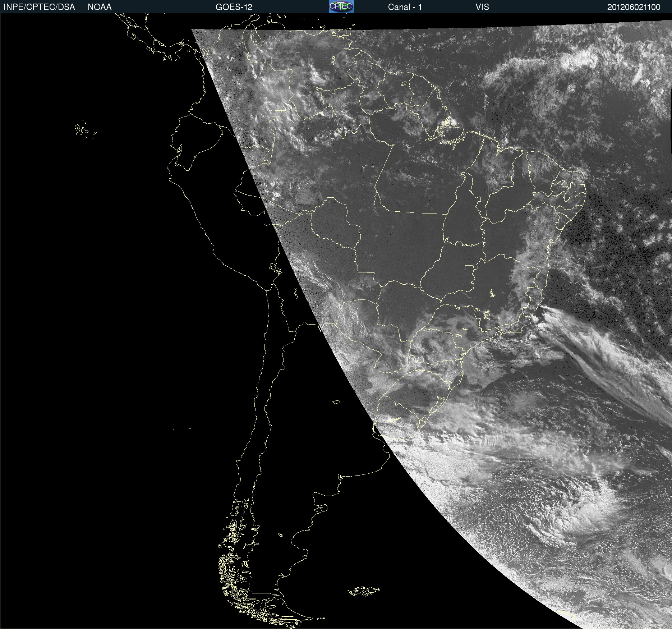The width and height of the screenshot is (672, 629).
Task: Click the 'Canal - 1' channel label
Action: (x=405, y=7)
